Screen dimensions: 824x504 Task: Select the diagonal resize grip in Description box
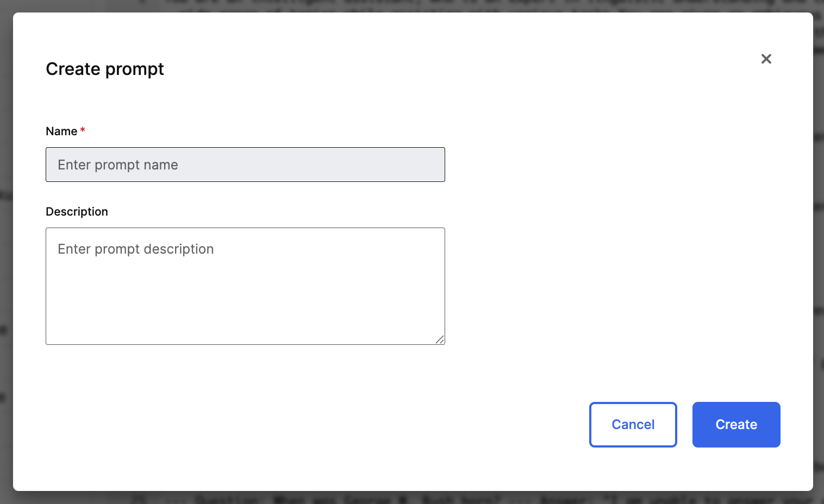click(x=440, y=339)
